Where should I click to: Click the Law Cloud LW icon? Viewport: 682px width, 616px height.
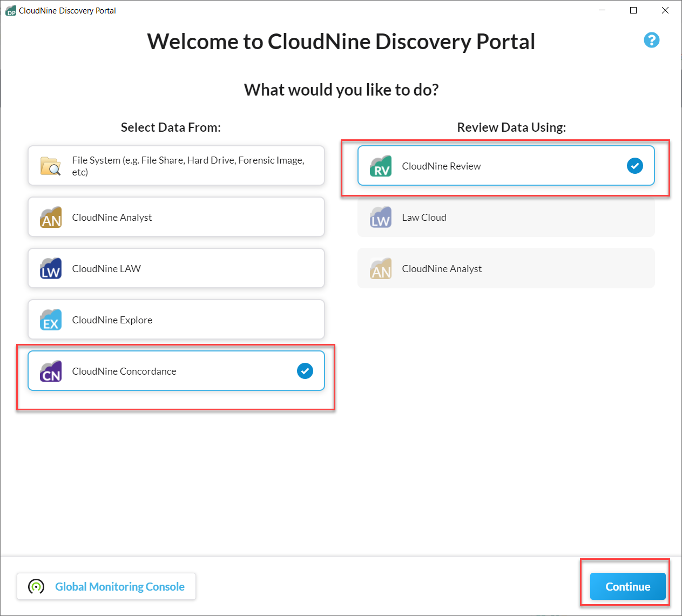381,217
